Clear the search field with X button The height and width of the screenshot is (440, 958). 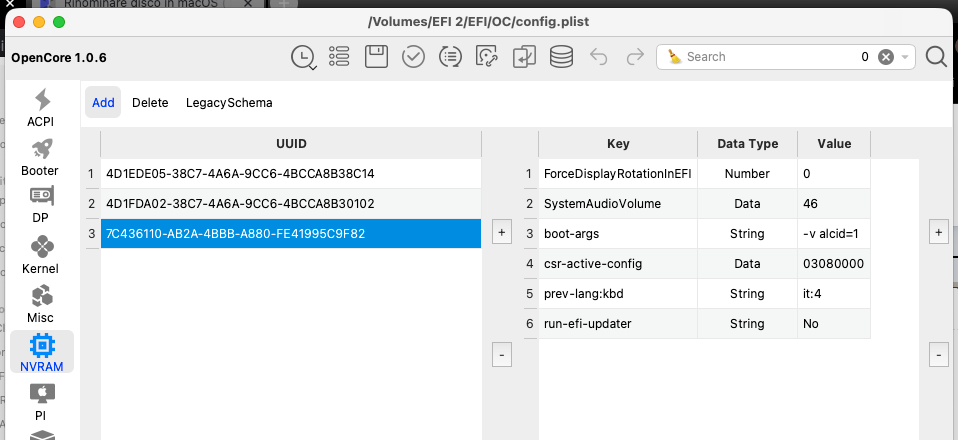[885, 57]
